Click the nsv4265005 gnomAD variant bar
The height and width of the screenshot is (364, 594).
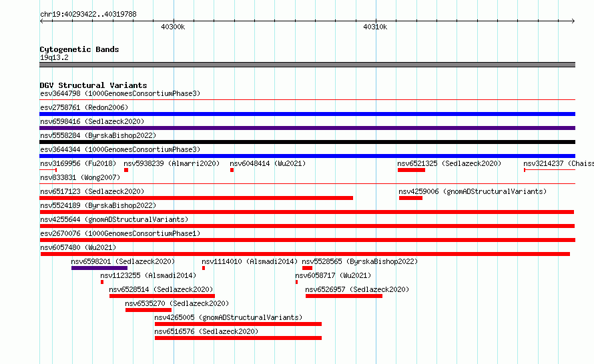tap(238, 324)
